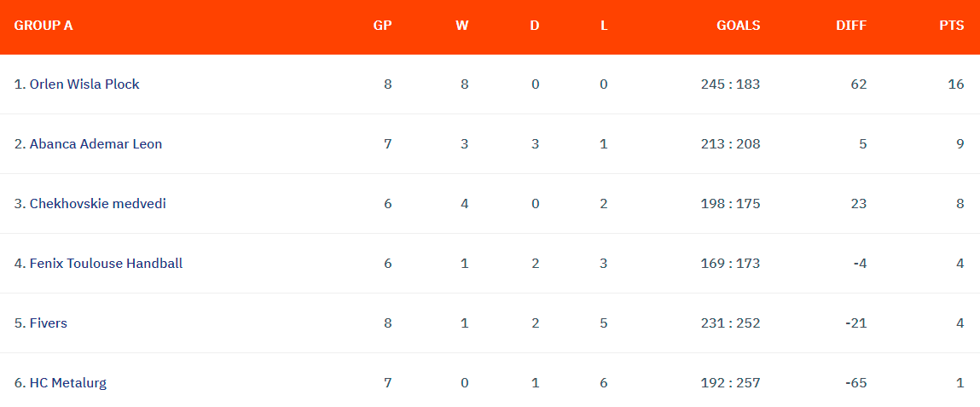Viewport: 980px width, 407px height.
Task: Click the GOALS column header
Action: (738, 26)
